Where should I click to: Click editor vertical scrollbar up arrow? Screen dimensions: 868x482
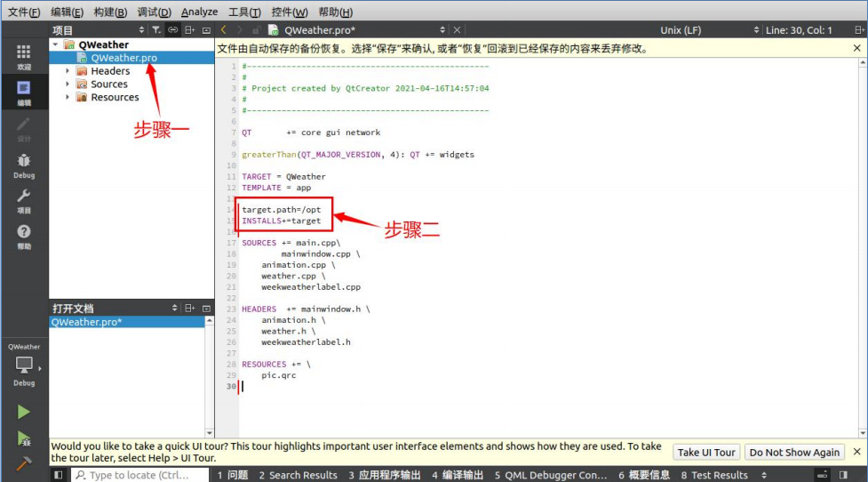pyautogui.click(x=863, y=63)
